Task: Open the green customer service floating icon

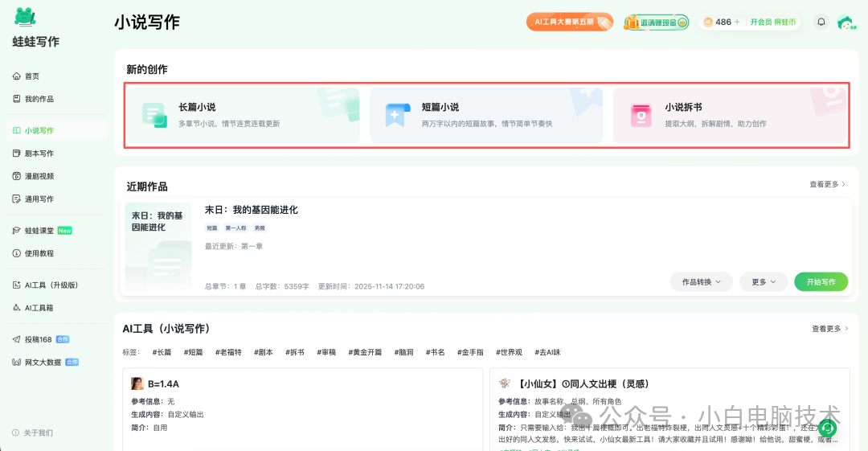Action: [827, 427]
